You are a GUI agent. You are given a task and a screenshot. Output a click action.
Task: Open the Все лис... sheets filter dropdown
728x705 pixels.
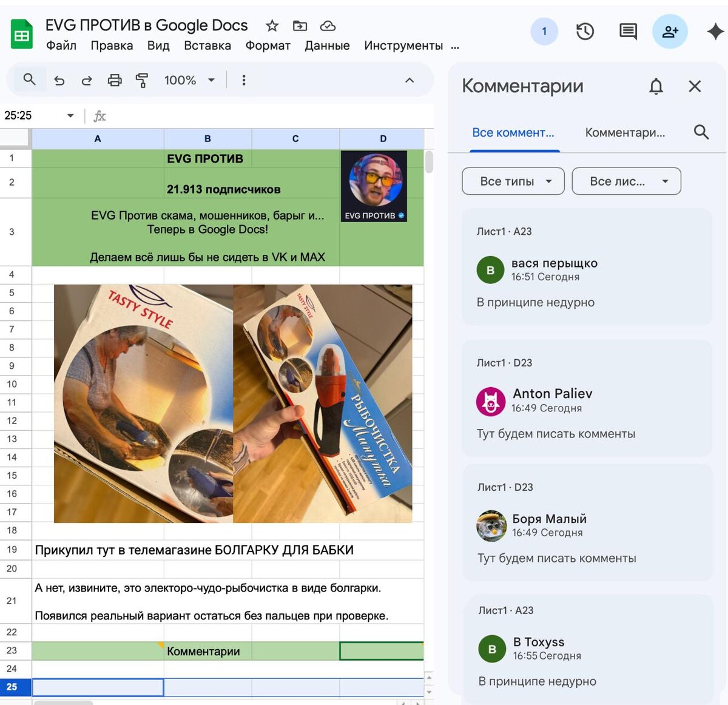pyautogui.click(x=627, y=181)
